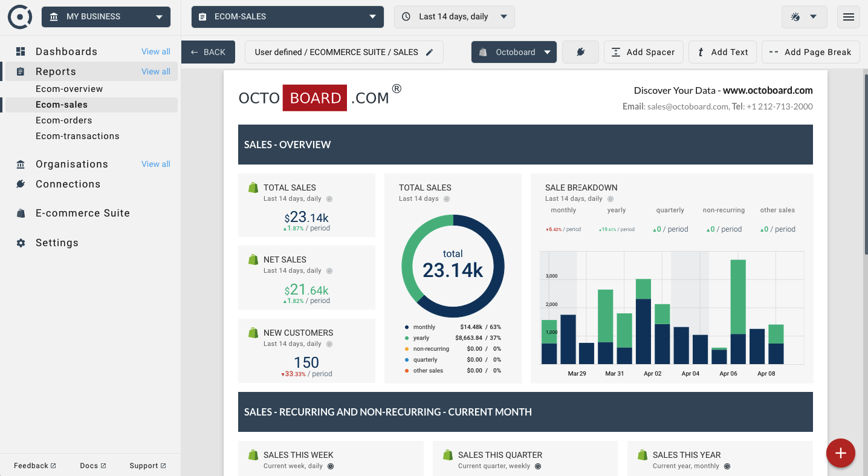Click the Add Spacer button
The height and width of the screenshot is (476, 868).
[644, 52]
